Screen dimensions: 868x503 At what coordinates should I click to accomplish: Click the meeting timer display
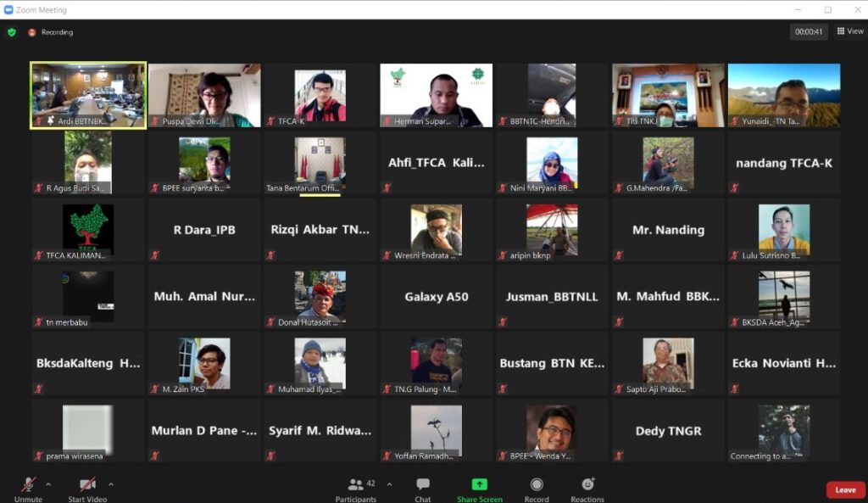coord(808,31)
